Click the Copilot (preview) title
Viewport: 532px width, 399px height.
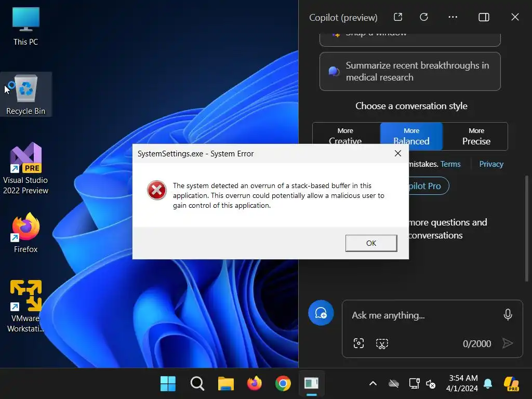[343, 17]
